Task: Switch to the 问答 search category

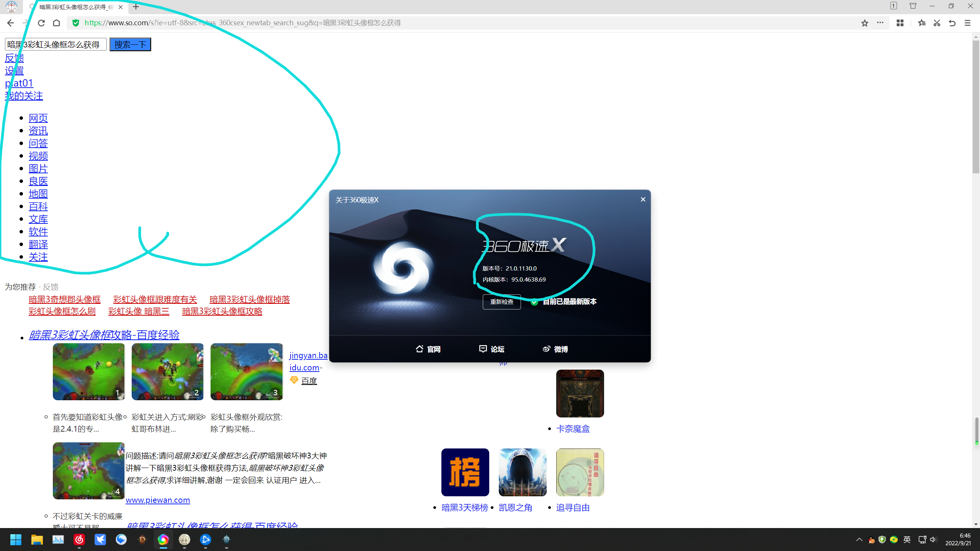Action: 38,143
